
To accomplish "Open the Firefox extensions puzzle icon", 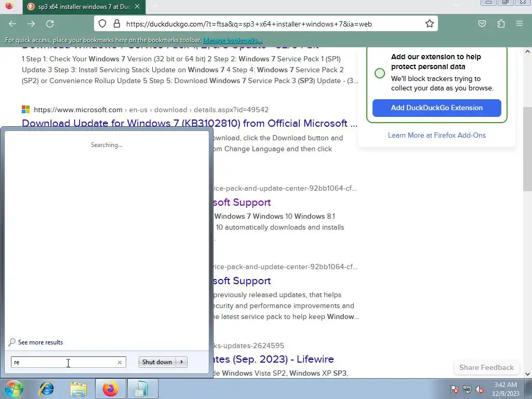I will point(501,24).
